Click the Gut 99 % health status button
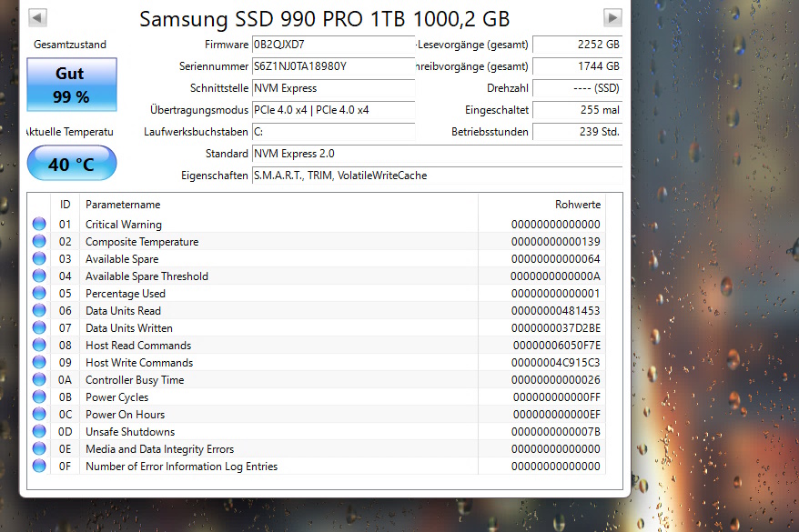 coord(72,85)
